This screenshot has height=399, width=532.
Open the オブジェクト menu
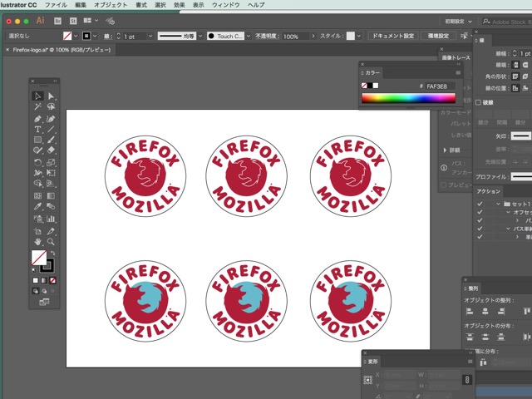tap(111, 5)
